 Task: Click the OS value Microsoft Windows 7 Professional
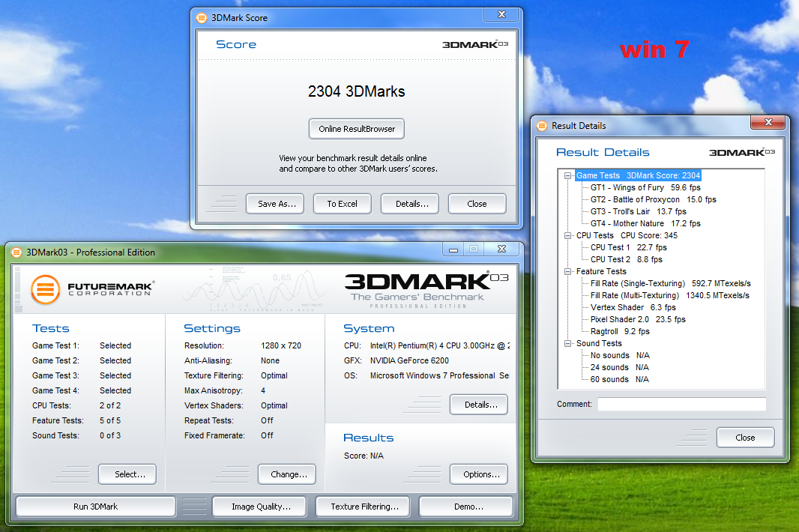tap(439, 375)
